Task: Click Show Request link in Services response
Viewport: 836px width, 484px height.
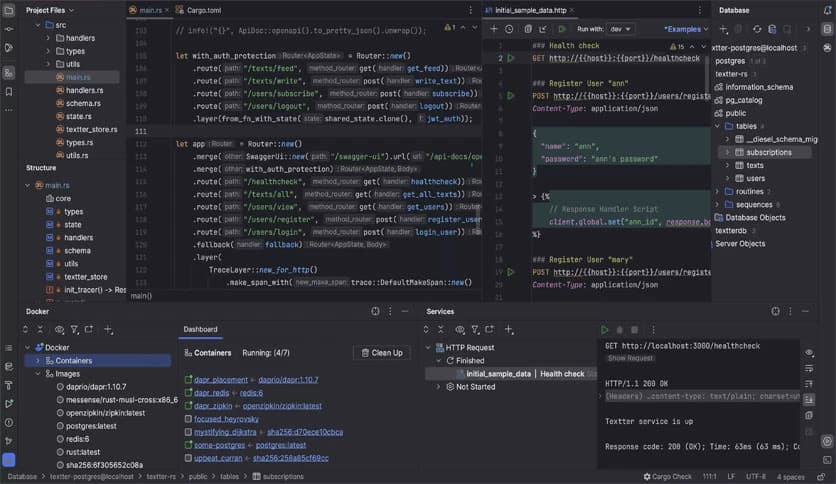Action: 630,358
